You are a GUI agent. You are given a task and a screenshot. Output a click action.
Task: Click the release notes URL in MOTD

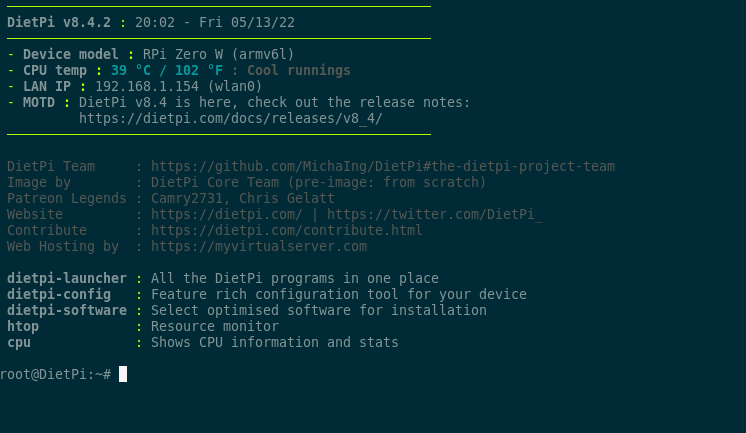(x=231, y=118)
